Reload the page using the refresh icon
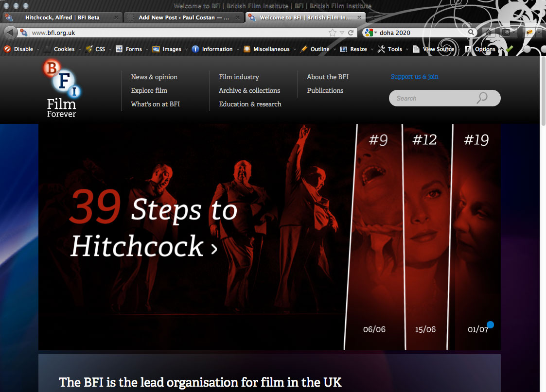This screenshot has width=546, height=392. 351,33
